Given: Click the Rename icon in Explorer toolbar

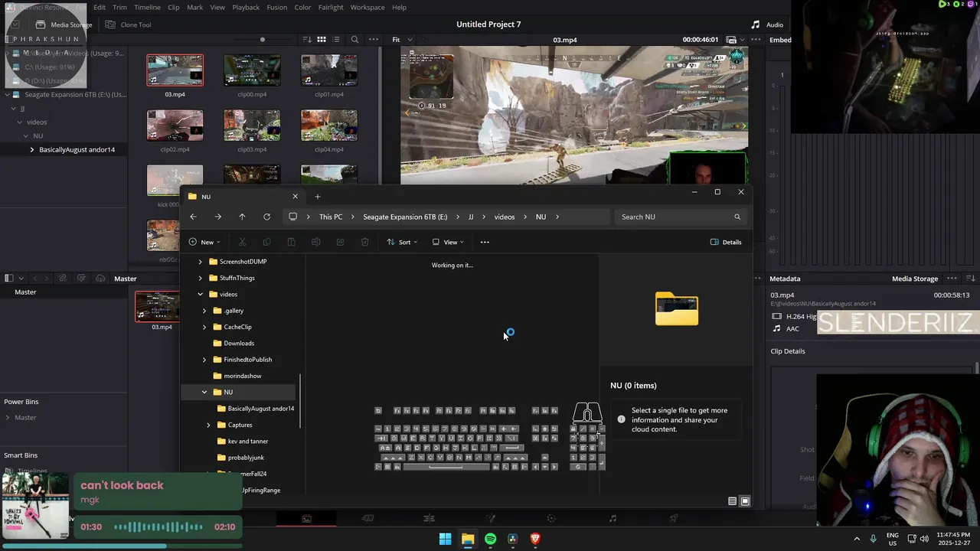Looking at the screenshot, I should (315, 242).
